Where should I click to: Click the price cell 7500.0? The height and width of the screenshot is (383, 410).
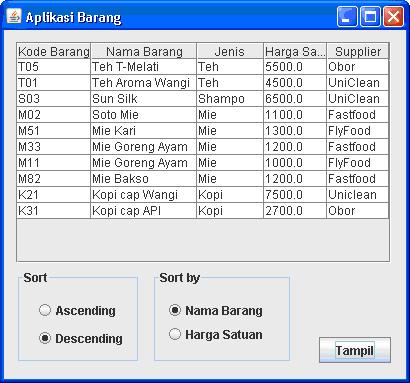295,195
